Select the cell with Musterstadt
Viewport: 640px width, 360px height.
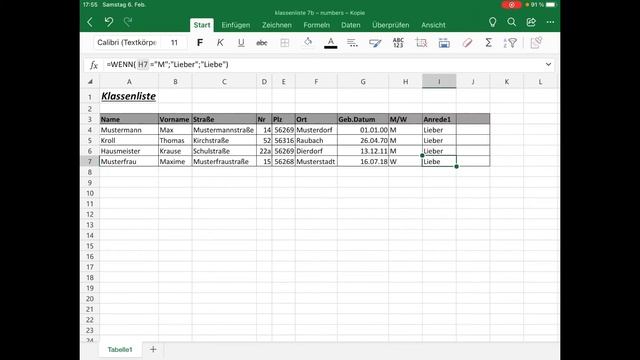click(316, 162)
